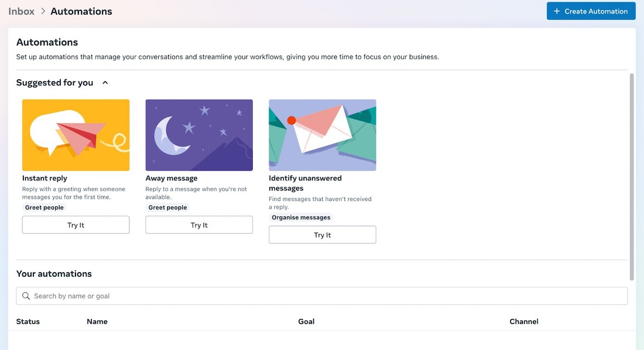Image resolution: width=644 pixels, height=350 pixels.
Task: Click the Your automations heading
Action: [54, 274]
